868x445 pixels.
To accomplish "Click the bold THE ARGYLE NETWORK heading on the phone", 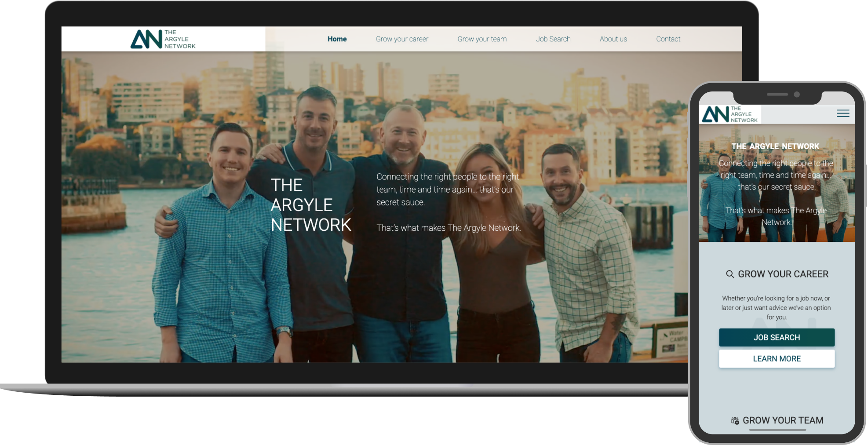I will pyautogui.click(x=775, y=146).
